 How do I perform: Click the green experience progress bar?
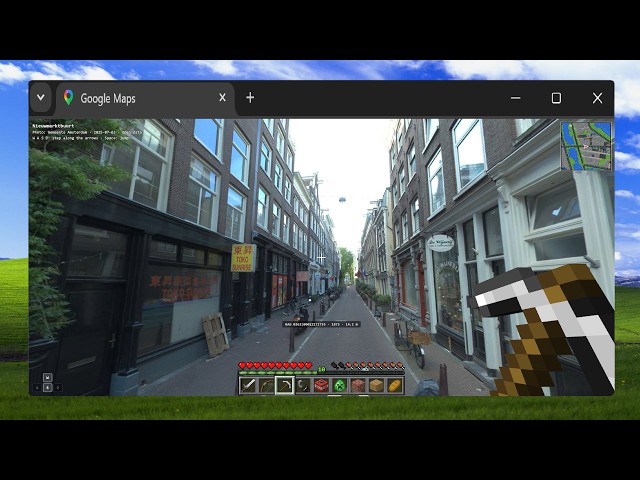(321, 373)
